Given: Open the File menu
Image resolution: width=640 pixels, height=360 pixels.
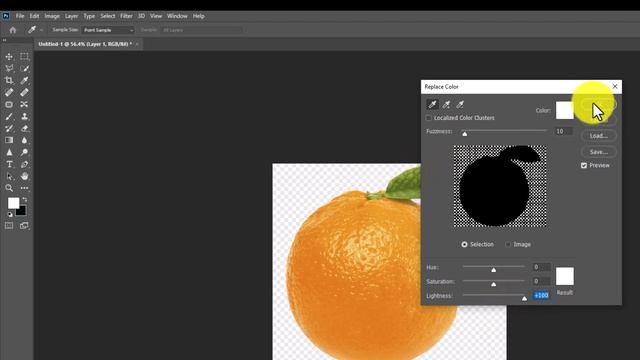Looking at the screenshot, I should click(20, 16).
